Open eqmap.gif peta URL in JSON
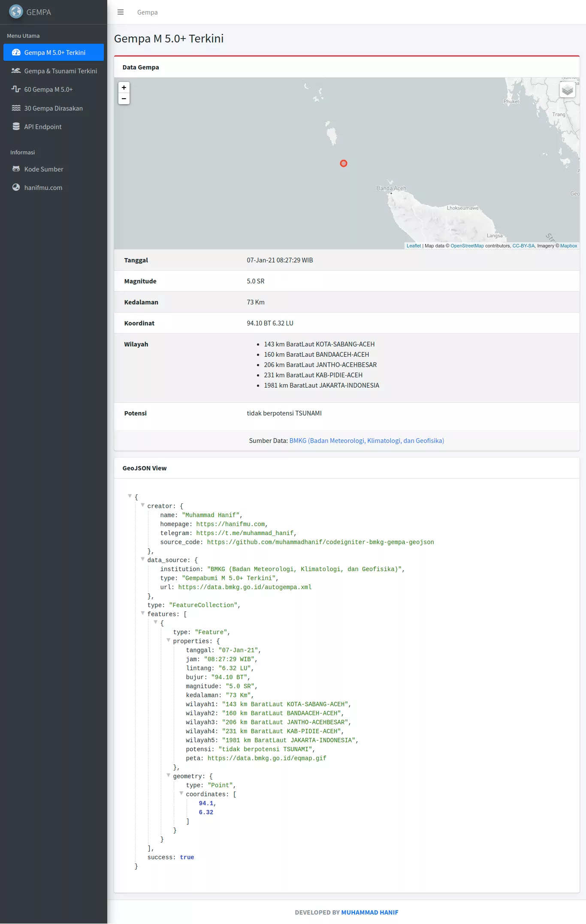This screenshot has width=586, height=924. [267, 758]
